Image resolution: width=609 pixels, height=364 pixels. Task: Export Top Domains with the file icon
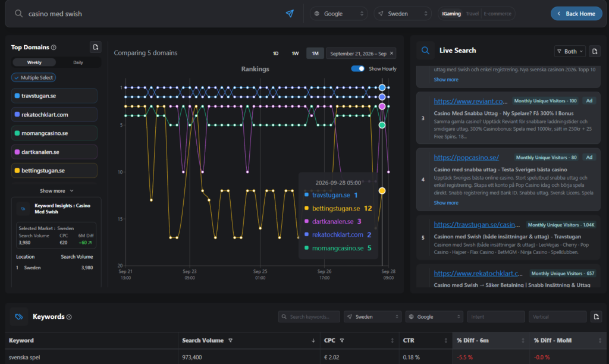click(96, 47)
